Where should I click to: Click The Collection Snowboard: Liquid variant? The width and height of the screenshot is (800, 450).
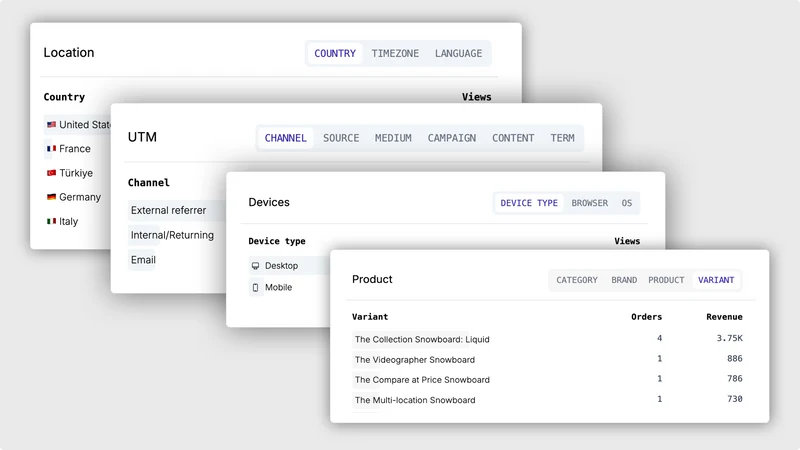pyautogui.click(x=422, y=339)
